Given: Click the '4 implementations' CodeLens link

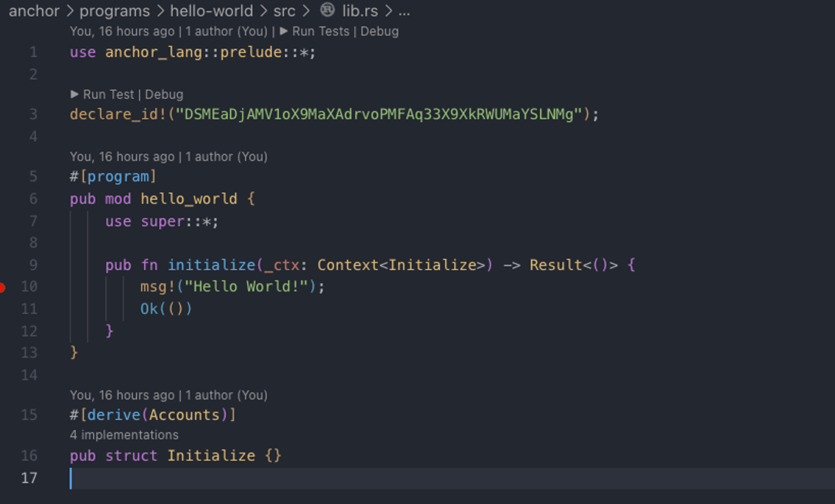Looking at the screenshot, I should (124, 435).
